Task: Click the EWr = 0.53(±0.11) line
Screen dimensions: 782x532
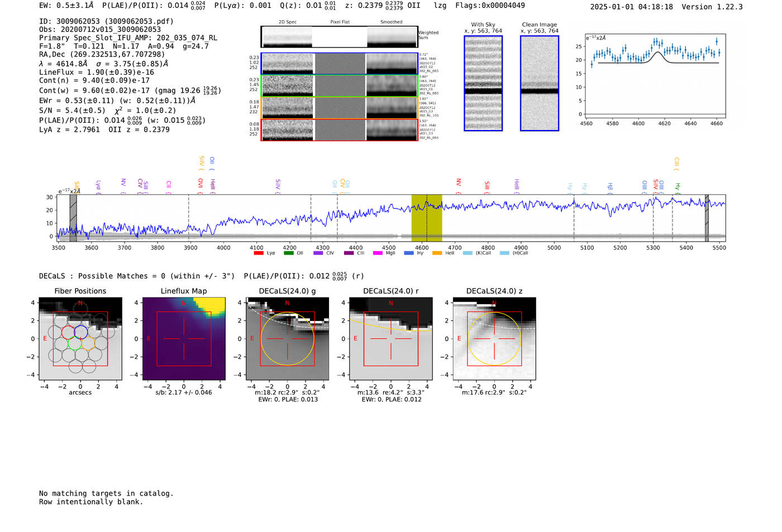Action: [117, 100]
